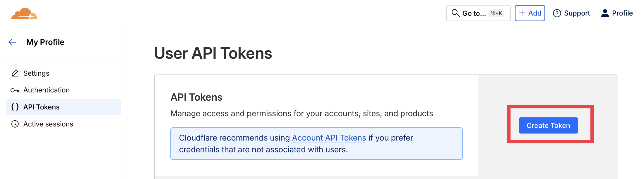The height and width of the screenshot is (179, 644).
Task: Click the clock icon for Active sessions
Action: point(15,124)
